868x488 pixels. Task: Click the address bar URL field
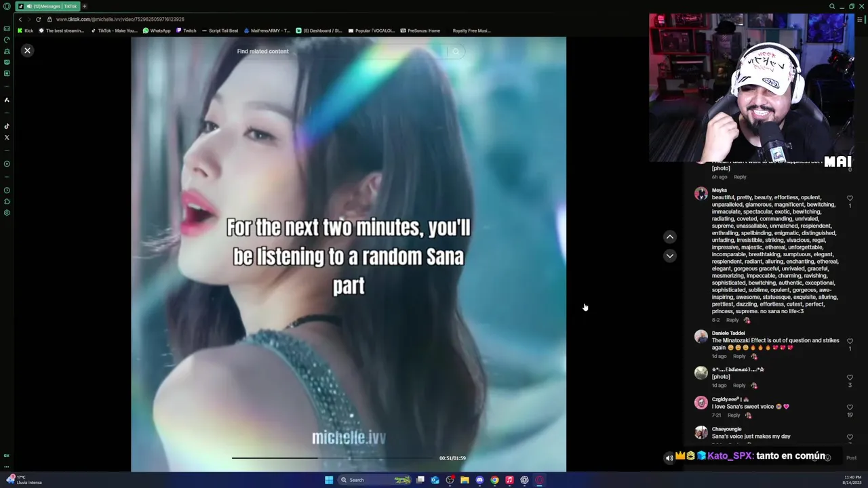[120, 19]
